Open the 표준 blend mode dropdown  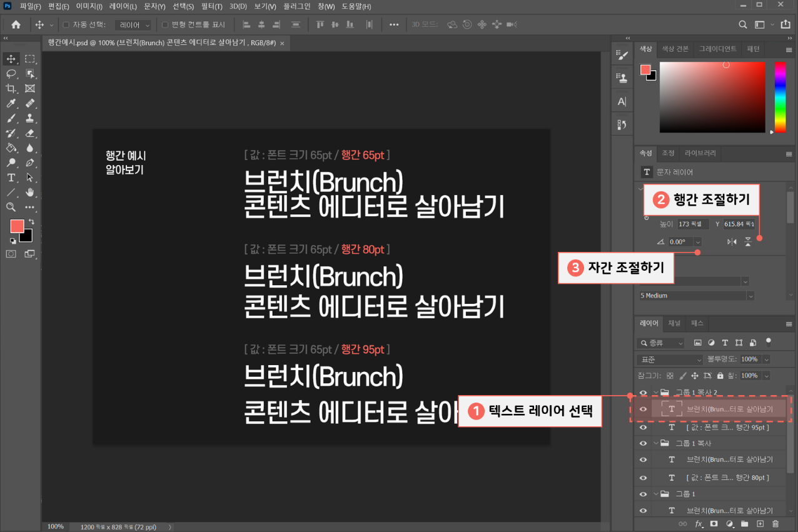pyautogui.click(x=670, y=359)
